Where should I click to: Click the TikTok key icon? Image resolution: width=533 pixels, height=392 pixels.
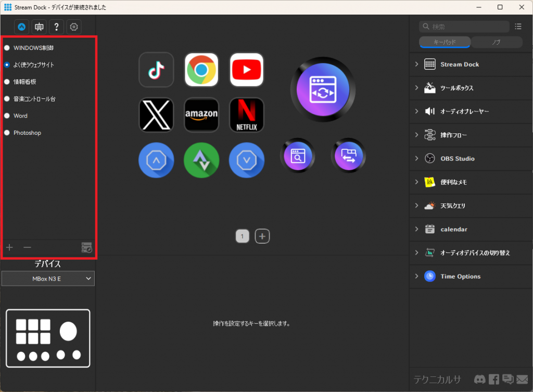pyautogui.click(x=156, y=70)
